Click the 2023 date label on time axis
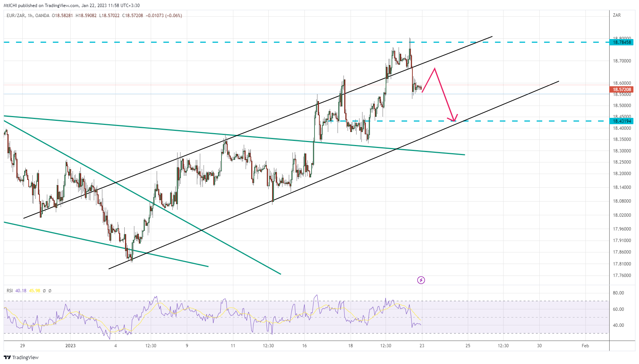Viewport: 639px width, 364px height. tap(70, 346)
